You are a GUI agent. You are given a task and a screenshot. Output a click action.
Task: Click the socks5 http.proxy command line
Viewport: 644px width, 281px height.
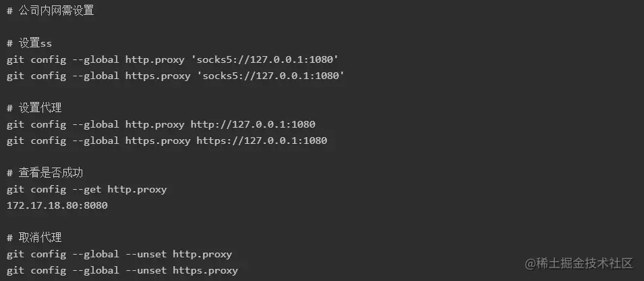pyautogui.click(x=173, y=59)
